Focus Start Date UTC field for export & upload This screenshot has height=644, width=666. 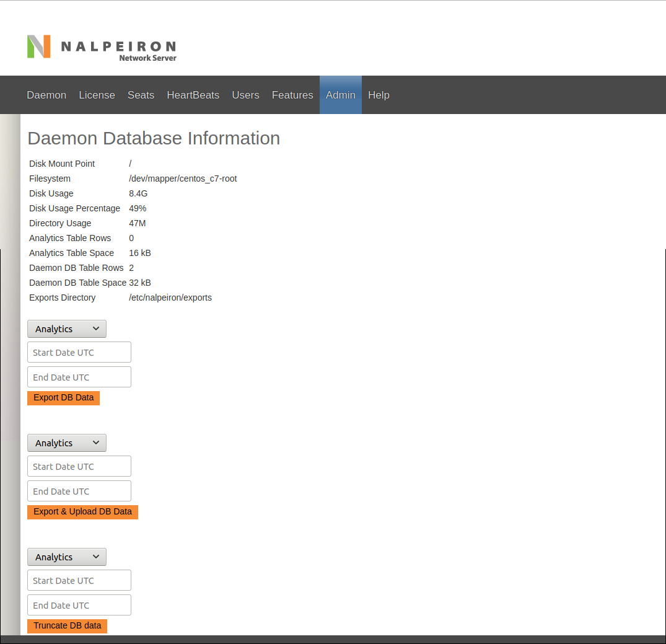click(x=79, y=466)
